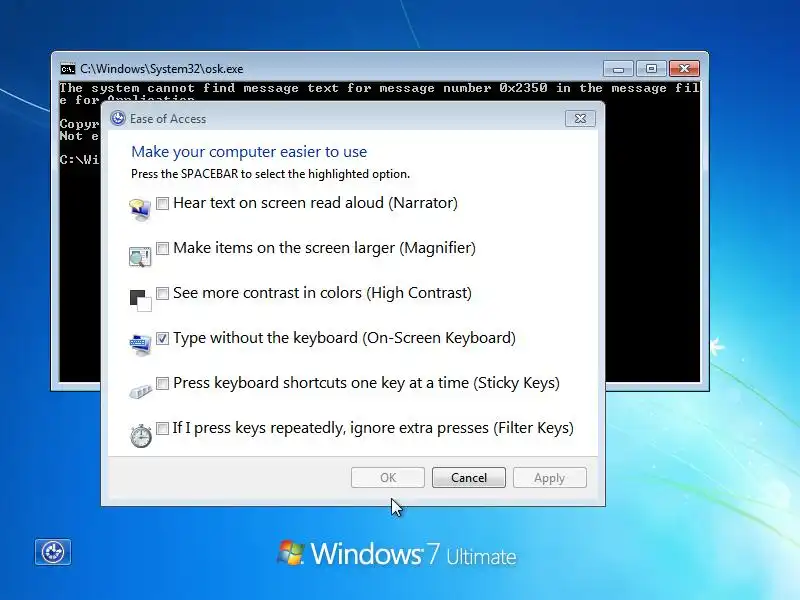Click the Filter Keys stopwatch icon
The height and width of the screenshot is (600, 800).
click(141, 436)
